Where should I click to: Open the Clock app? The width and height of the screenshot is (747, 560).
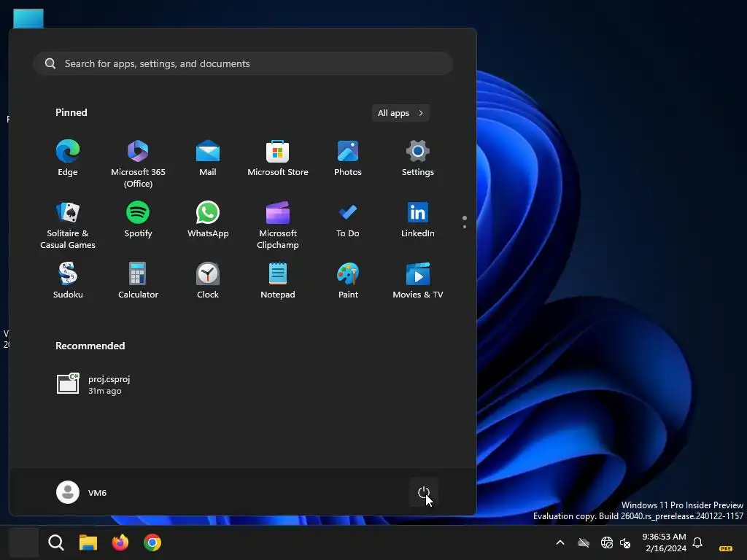208,281
